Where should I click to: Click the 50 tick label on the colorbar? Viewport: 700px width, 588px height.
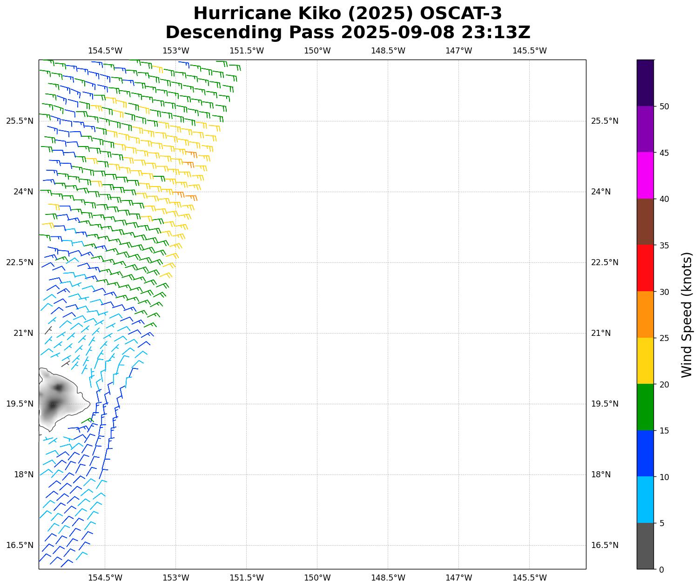pos(664,107)
